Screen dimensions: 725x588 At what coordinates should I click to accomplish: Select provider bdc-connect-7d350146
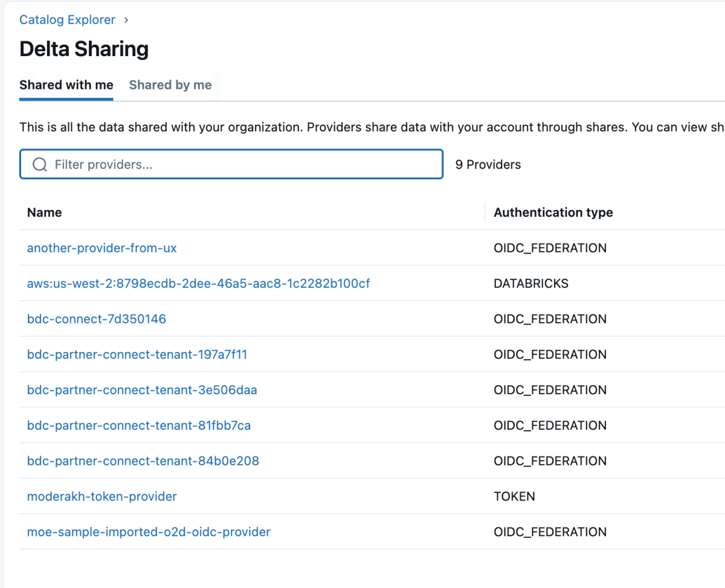click(96, 319)
